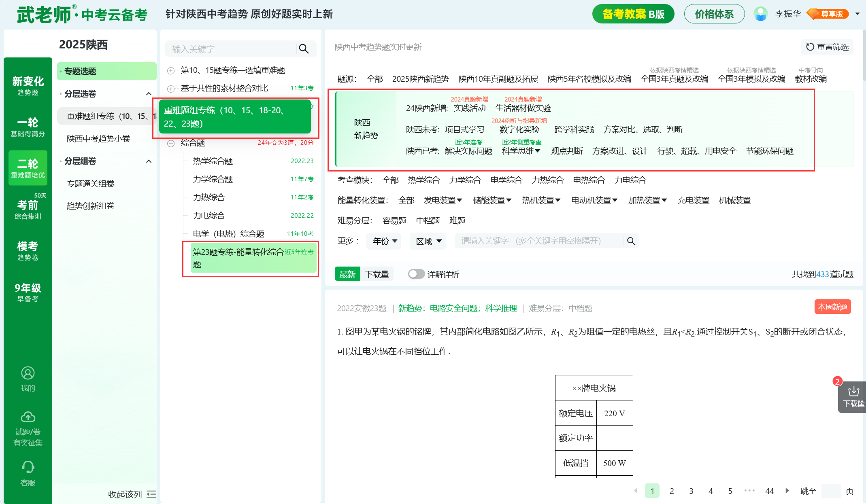Select 难题 difficulty filter
The height and width of the screenshot is (504, 866).
pos(457,220)
